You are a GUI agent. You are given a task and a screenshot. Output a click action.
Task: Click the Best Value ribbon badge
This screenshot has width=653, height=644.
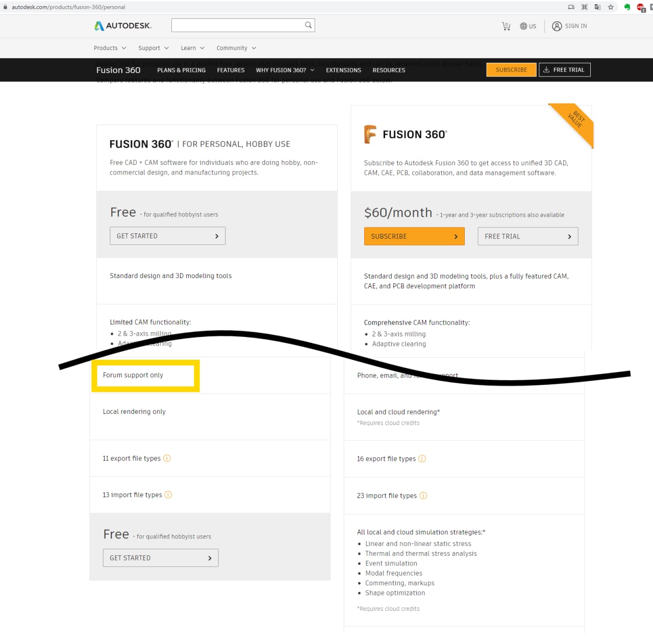point(574,122)
